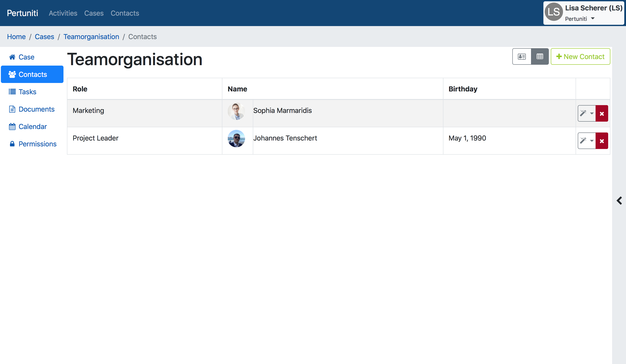
Task: Click magic wand edit icon for Johannes Tenschert
Action: point(583,141)
